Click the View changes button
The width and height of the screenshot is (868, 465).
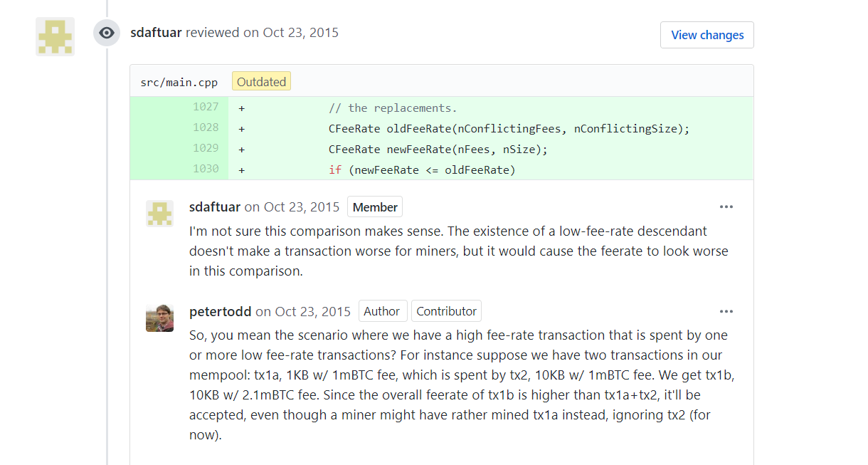point(707,35)
